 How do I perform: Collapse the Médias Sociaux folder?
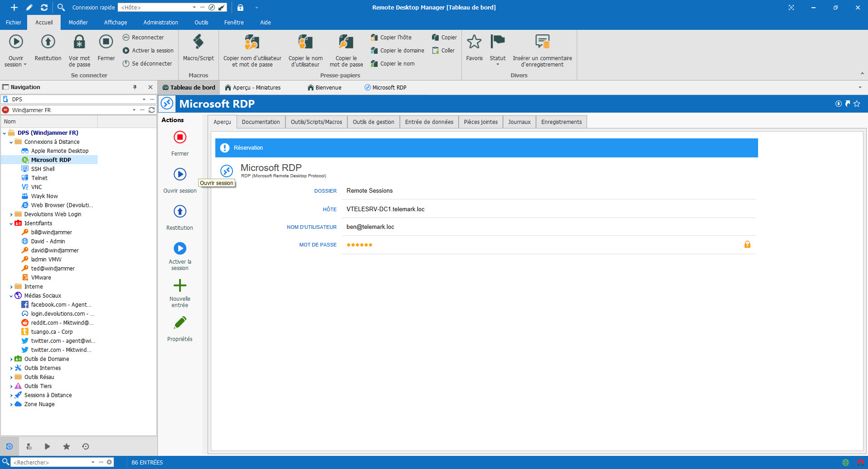[11, 296]
